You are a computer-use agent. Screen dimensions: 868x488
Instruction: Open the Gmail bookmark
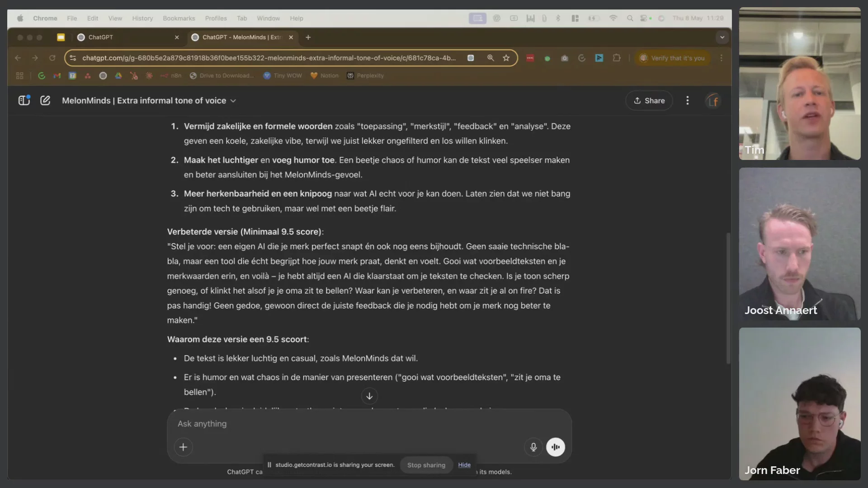pos(57,75)
